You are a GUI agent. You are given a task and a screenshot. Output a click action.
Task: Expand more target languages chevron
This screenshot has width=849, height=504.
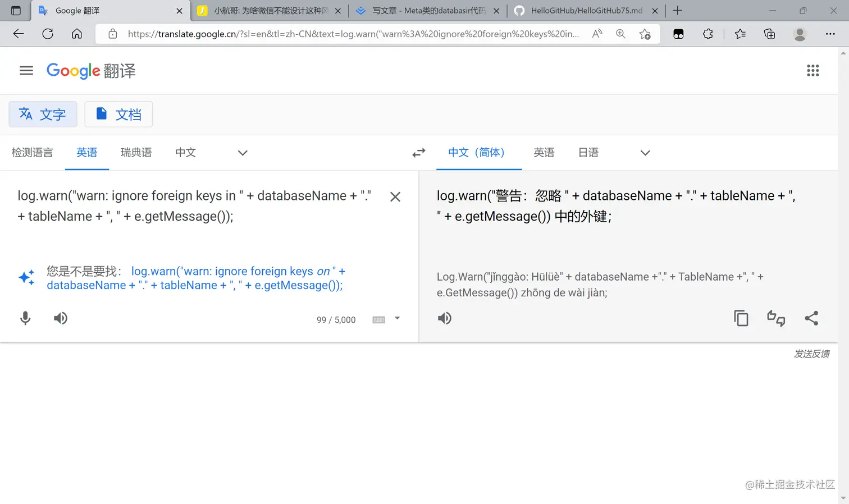645,153
